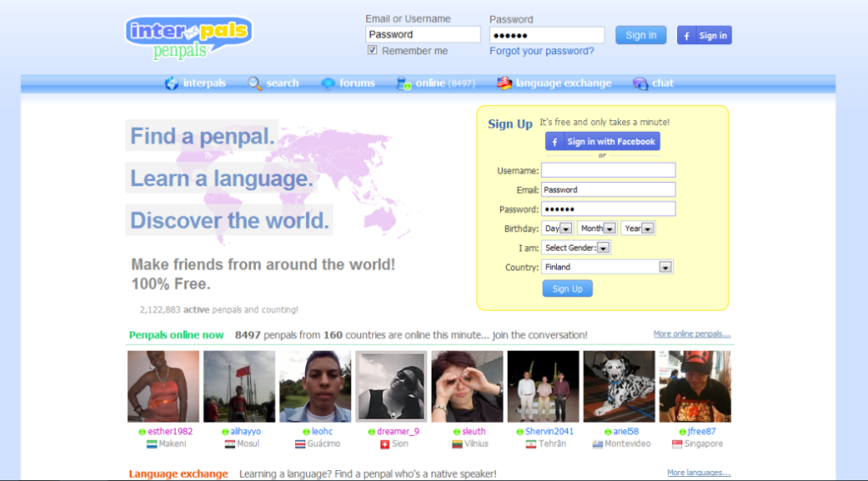This screenshot has height=481, width=868.
Task: Open the search menu item
Action: [274, 84]
